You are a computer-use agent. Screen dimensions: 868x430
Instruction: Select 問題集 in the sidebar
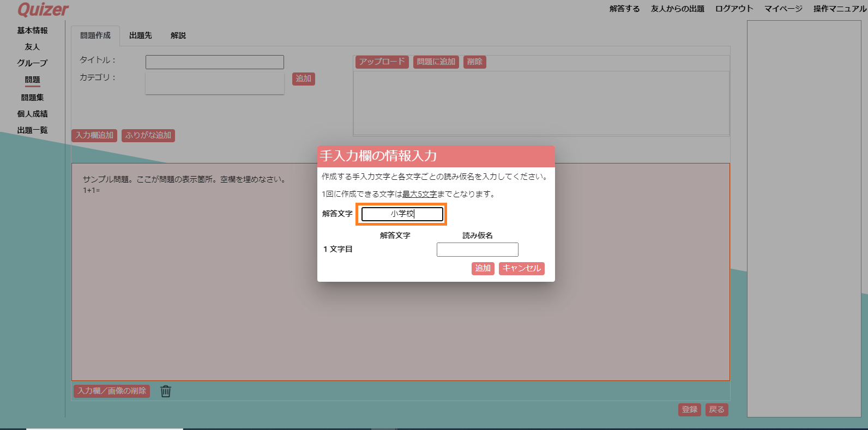32,98
